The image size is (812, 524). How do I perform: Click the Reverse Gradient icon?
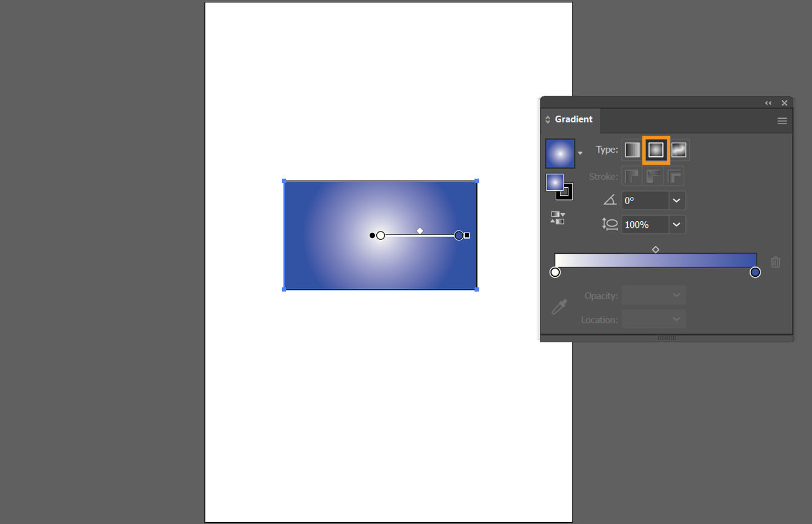[556, 217]
